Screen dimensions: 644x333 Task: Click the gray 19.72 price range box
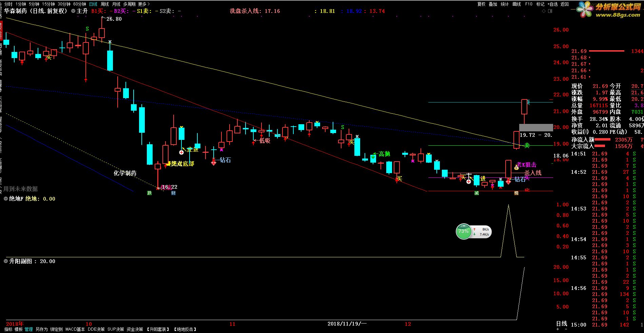coord(536,128)
